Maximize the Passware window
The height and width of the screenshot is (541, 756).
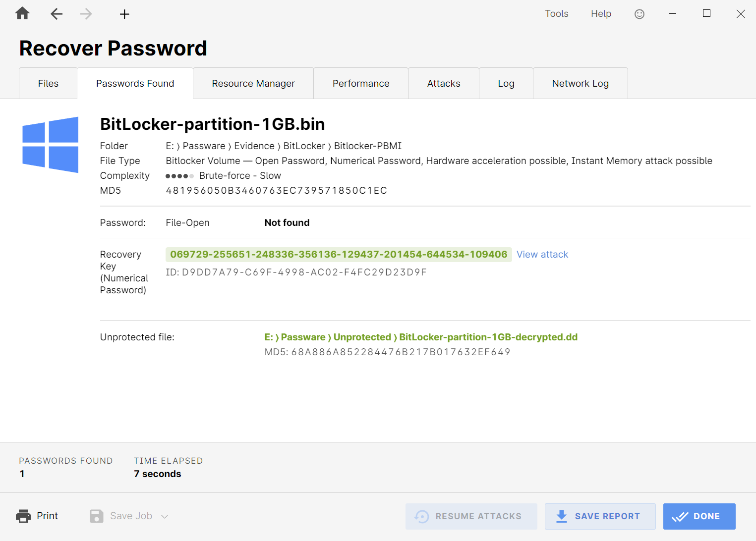coord(706,13)
